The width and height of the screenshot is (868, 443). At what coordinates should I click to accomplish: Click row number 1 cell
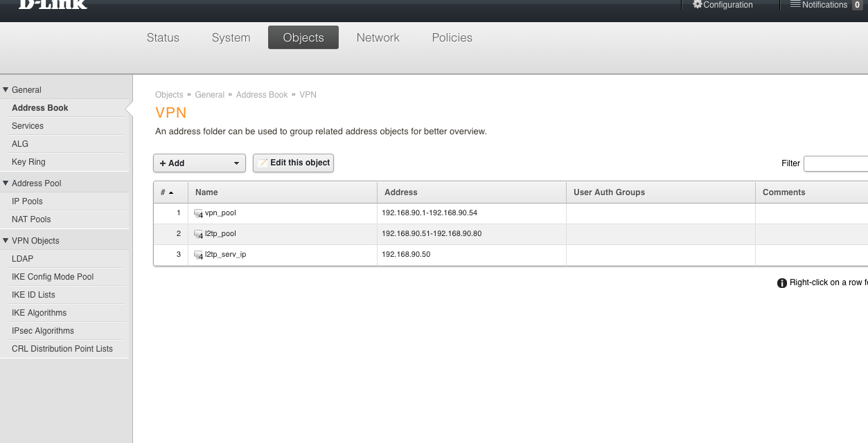170,213
